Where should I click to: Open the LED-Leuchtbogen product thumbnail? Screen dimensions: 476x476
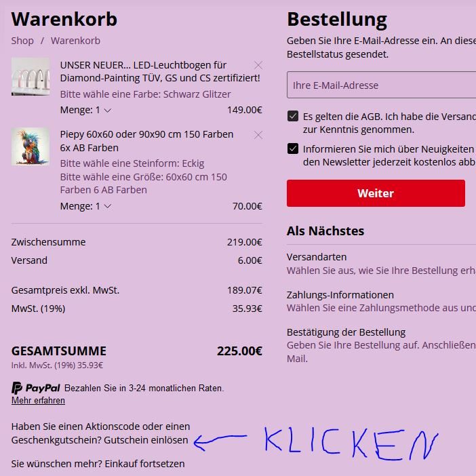tap(31, 77)
